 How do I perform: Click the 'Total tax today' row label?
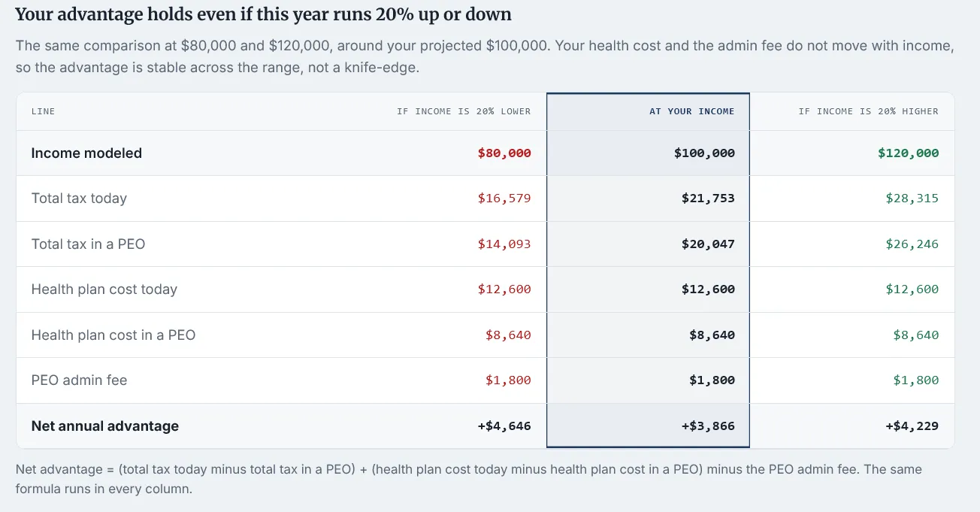[79, 198]
